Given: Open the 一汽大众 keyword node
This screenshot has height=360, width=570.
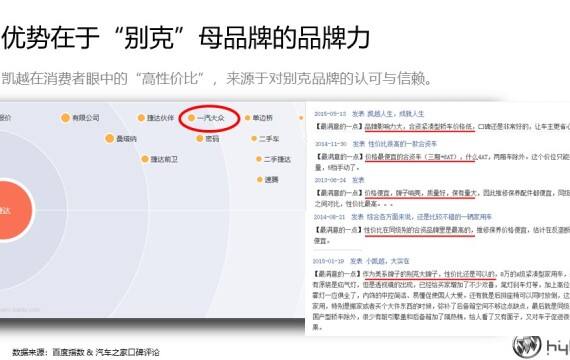Looking at the screenshot, I should pos(206,118).
